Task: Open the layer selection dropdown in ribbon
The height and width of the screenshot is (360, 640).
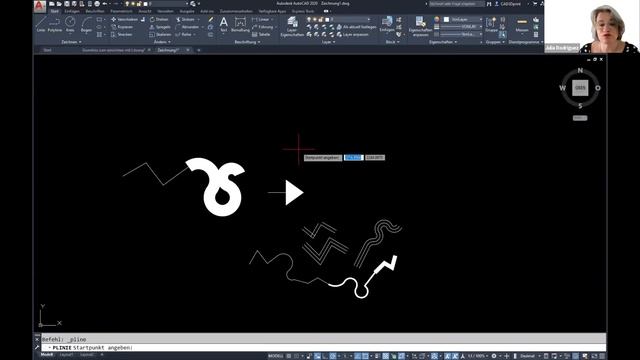Action: (x=338, y=19)
